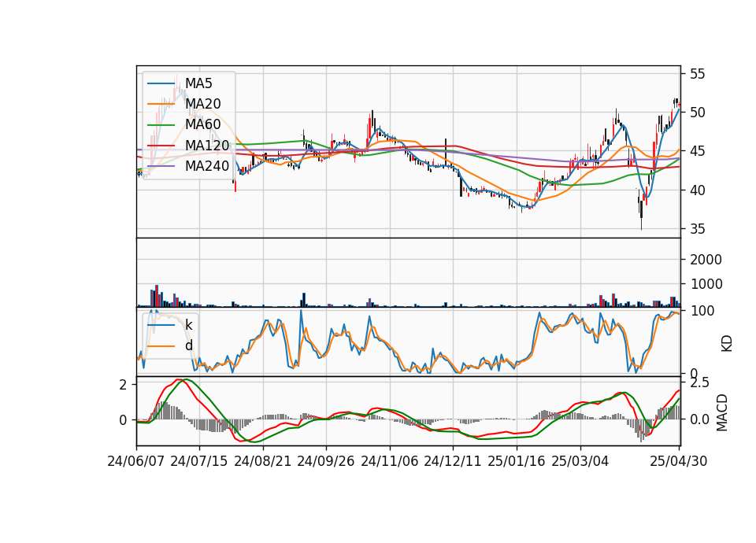Image resolution: width=756 pixels, height=543 pixels.
Task: Click the 24/11/06 date label
Action: coord(390,462)
